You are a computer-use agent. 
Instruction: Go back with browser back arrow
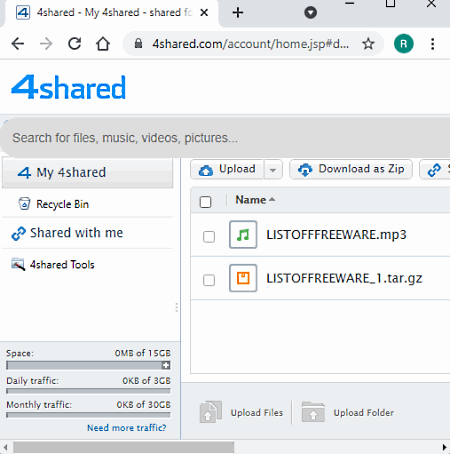click(x=18, y=44)
